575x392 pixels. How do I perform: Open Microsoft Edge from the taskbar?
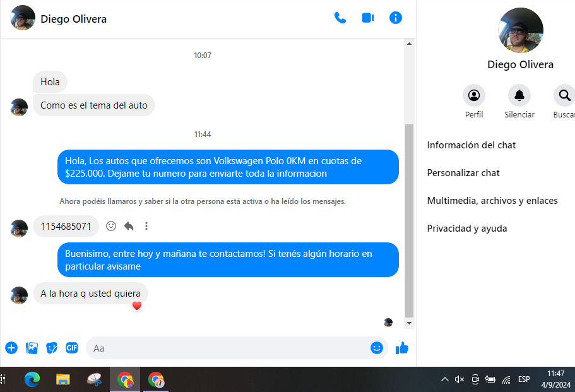32,379
